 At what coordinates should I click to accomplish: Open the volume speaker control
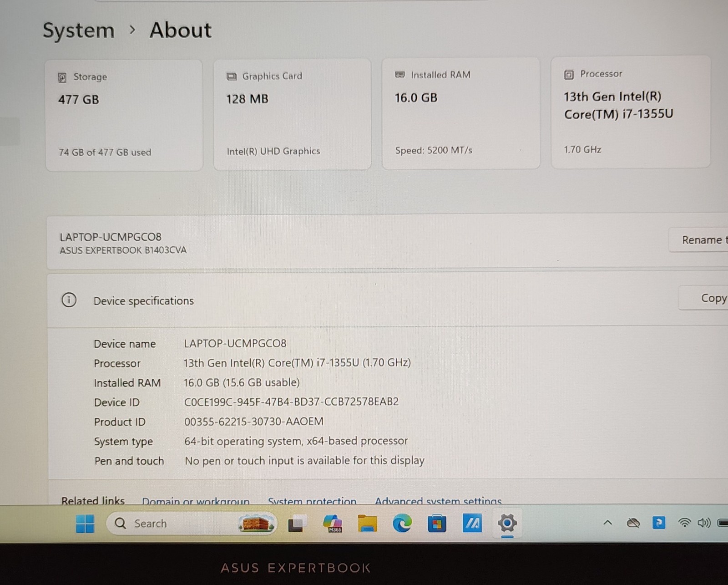pos(704,523)
